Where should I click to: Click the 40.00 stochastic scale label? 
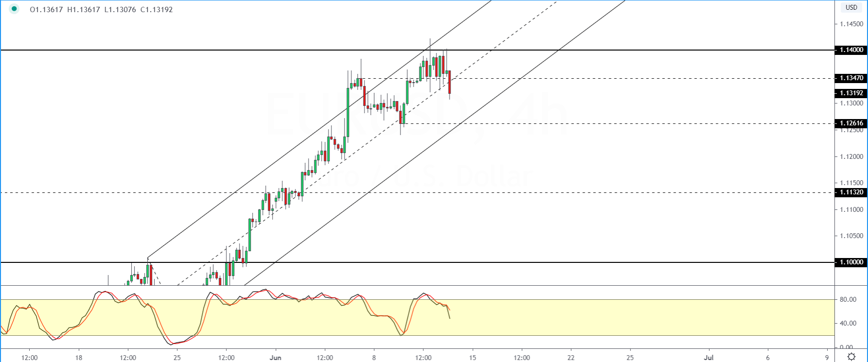tap(848, 323)
